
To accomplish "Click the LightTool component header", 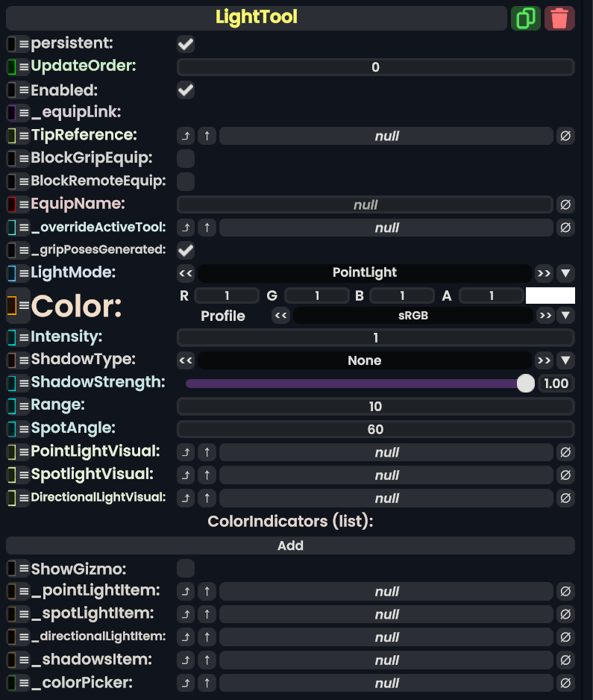I will click(x=256, y=17).
